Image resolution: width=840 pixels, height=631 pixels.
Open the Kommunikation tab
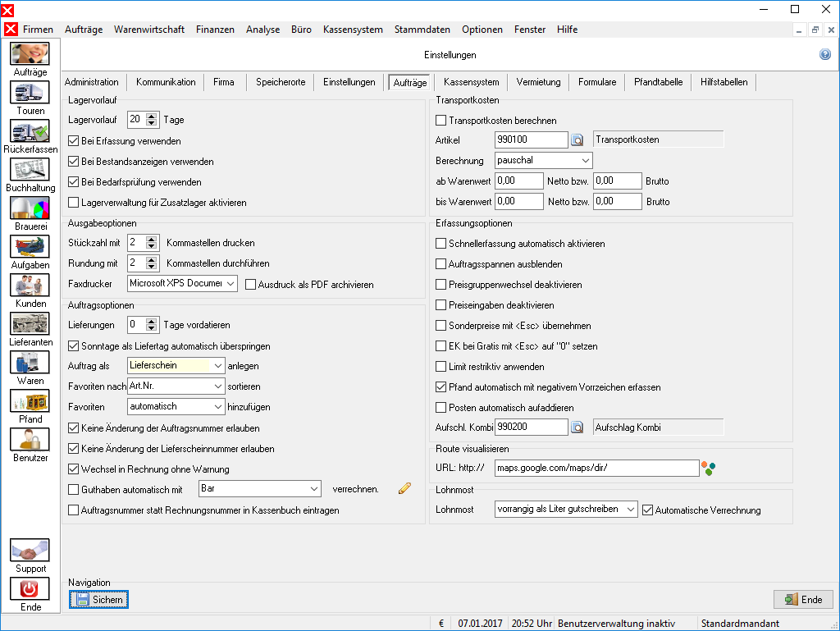click(x=166, y=82)
